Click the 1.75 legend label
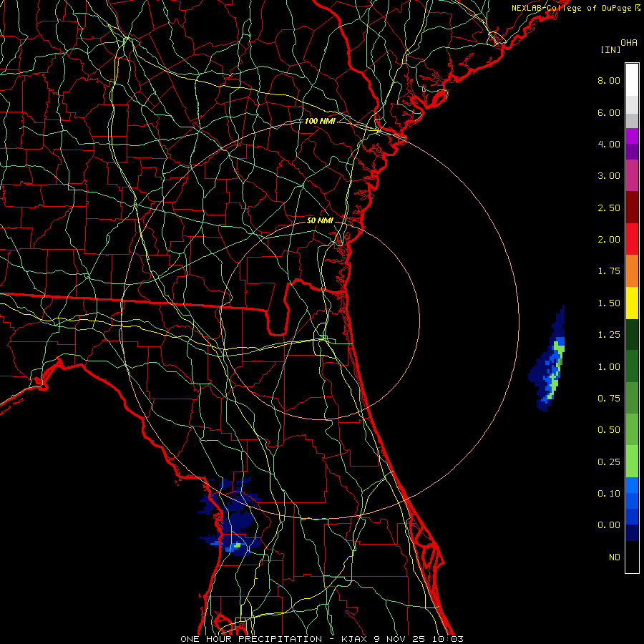This screenshot has height=644, width=644. click(x=609, y=271)
